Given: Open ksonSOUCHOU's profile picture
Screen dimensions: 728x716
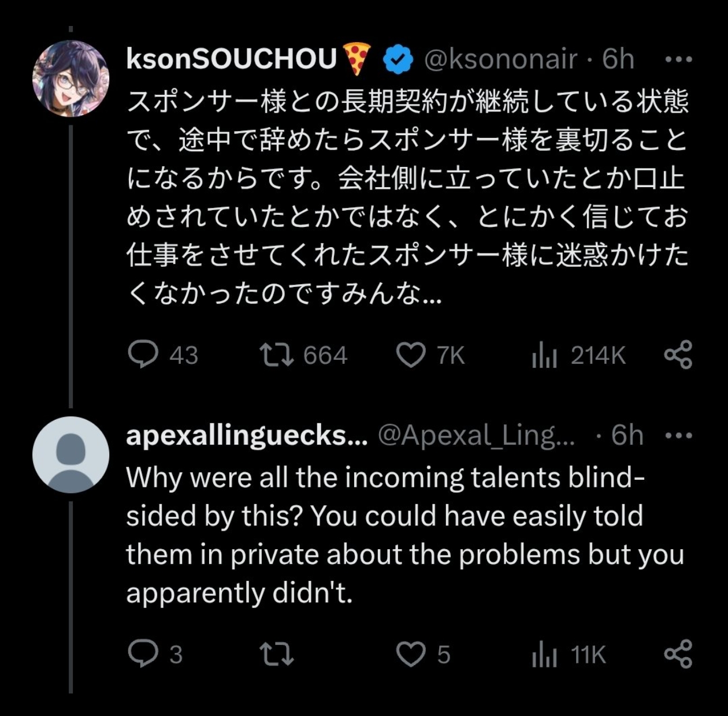Looking at the screenshot, I should 70,79.
